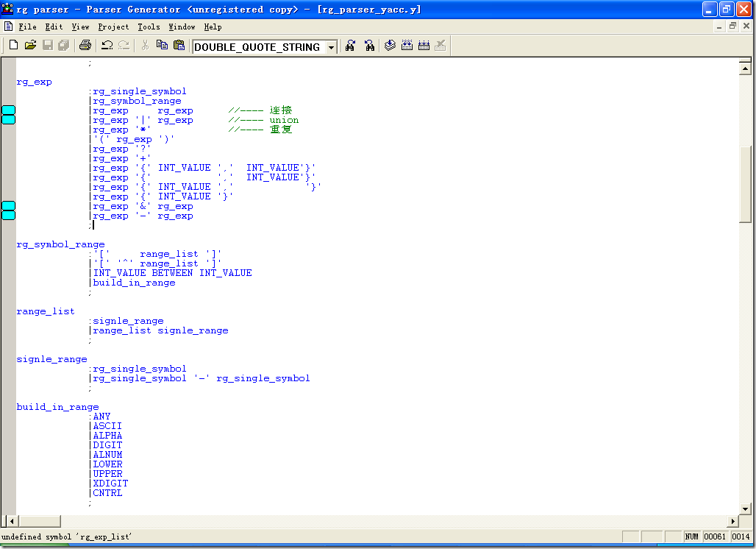The height and width of the screenshot is (549, 756).
Task: Click the rg parser application title icon
Action: pos(7,9)
